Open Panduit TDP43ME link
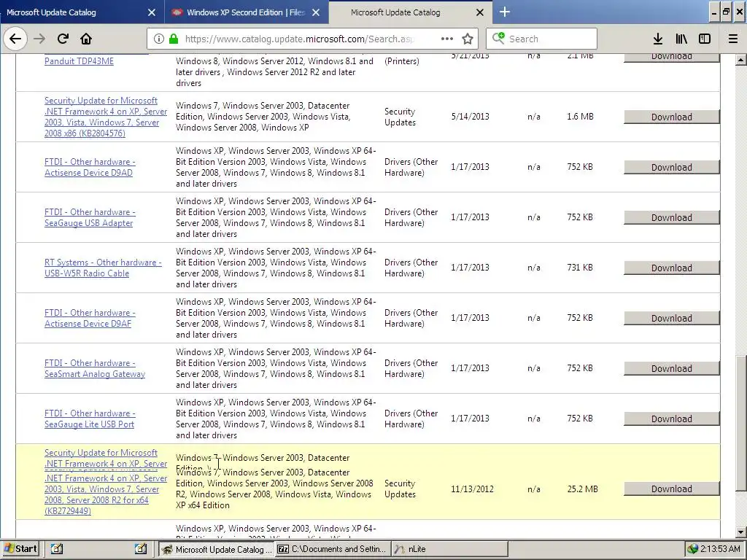 click(x=79, y=61)
